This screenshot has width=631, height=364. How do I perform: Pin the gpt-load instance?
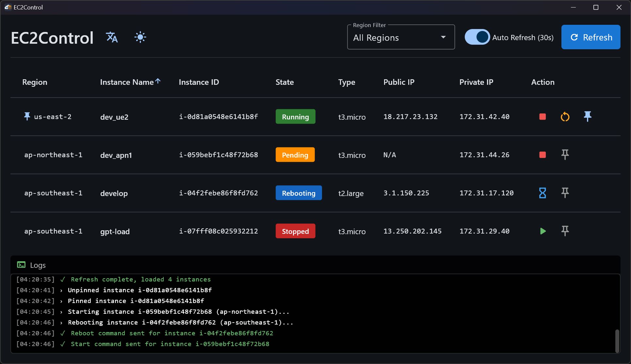(x=565, y=231)
